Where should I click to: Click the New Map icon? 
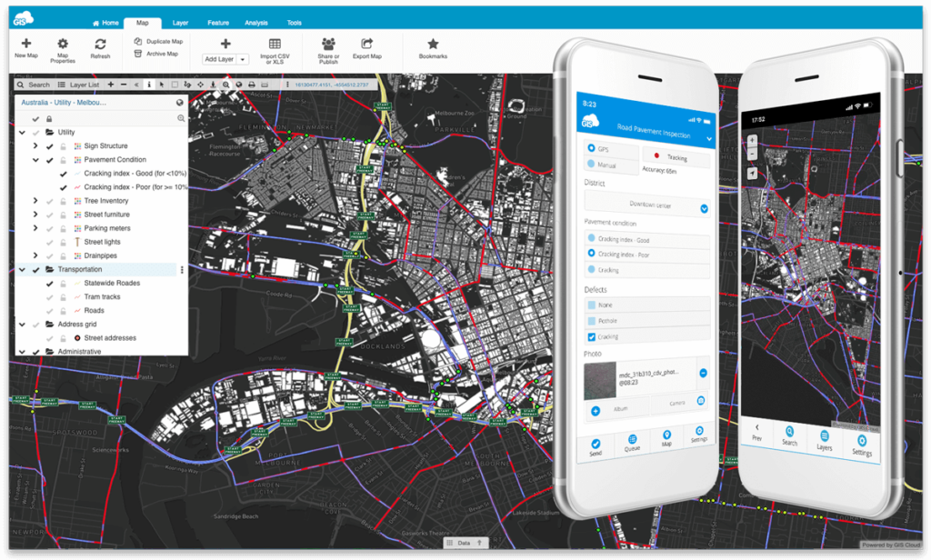point(25,44)
